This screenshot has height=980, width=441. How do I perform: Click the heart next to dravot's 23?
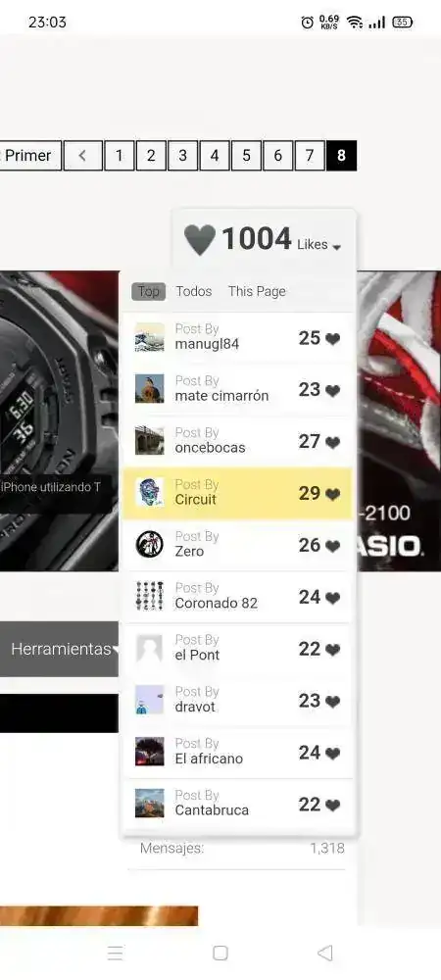point(333,702)
